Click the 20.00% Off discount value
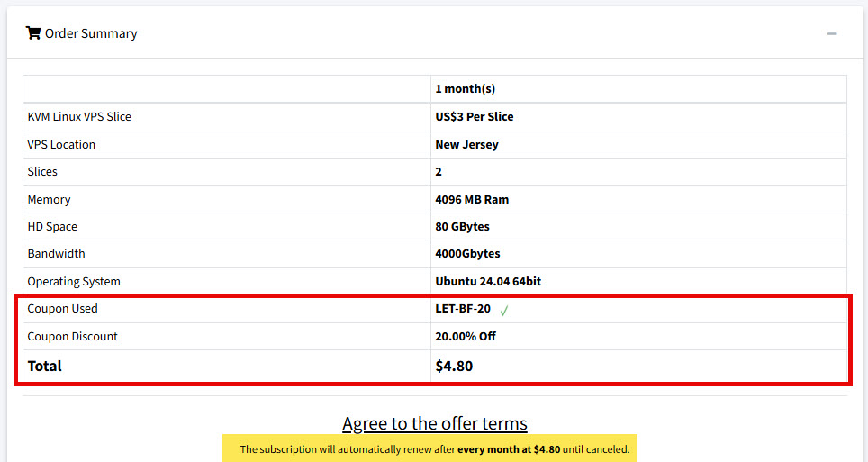868x462 pixels. [466, 337]
